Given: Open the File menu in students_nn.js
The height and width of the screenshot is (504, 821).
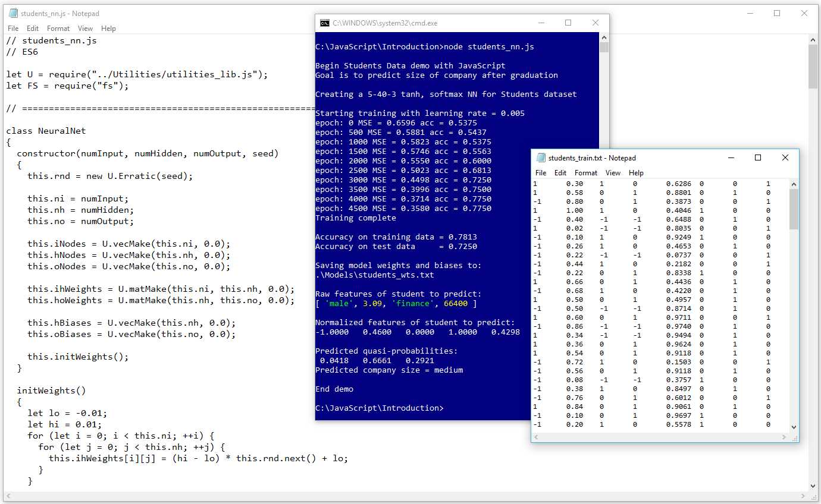Looking at the screenshot, I should tap(11, 28).
